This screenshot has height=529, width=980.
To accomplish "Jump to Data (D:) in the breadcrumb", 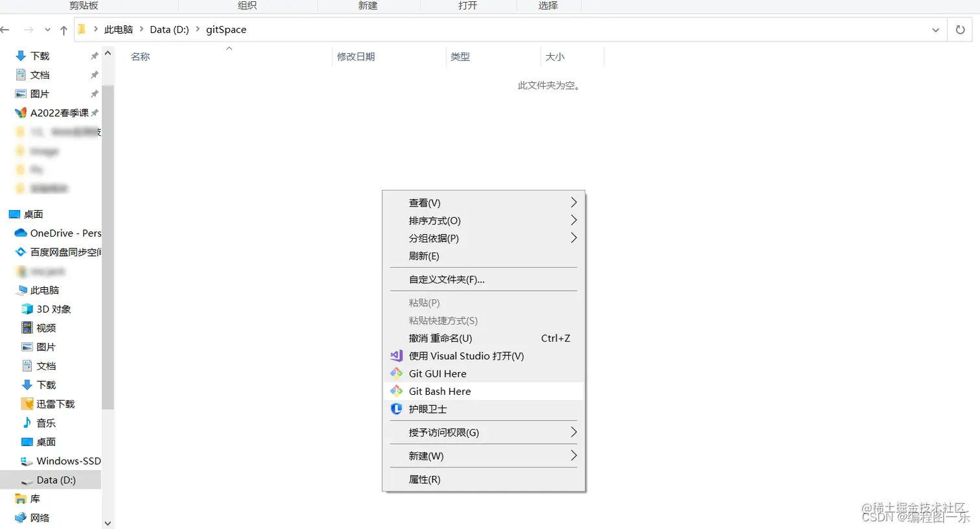I will [x=169, y=29].
